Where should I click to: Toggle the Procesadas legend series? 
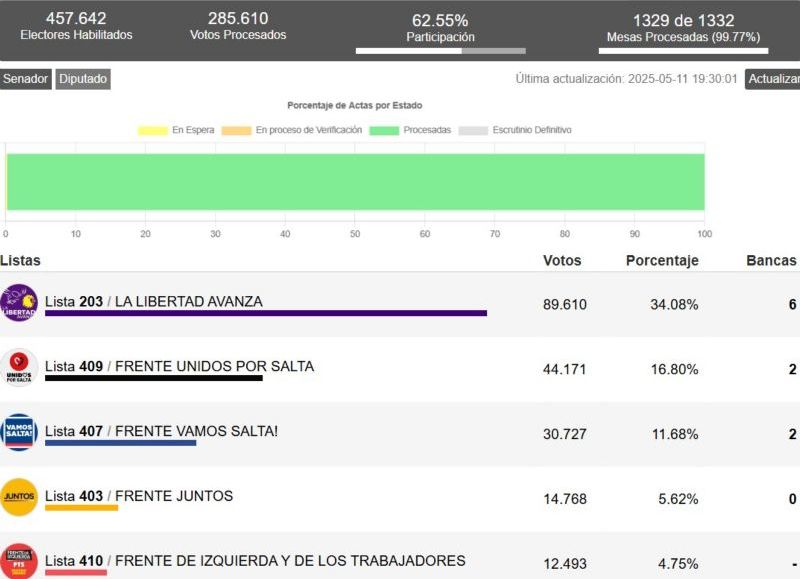410,130
